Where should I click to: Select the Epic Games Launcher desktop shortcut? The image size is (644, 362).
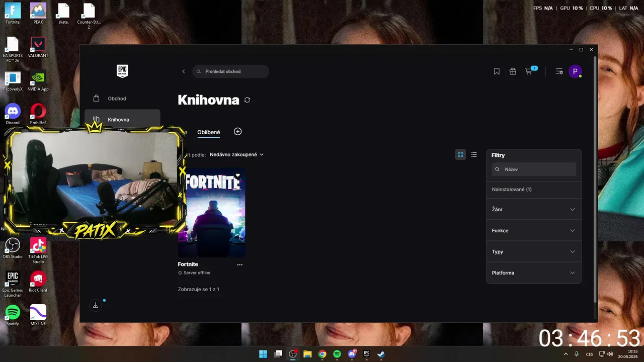click(13, 285)
